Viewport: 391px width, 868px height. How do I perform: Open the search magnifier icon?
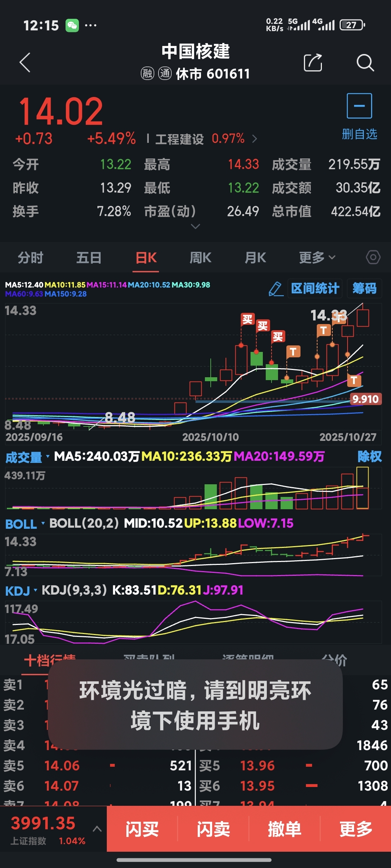[x=365, y=63]
